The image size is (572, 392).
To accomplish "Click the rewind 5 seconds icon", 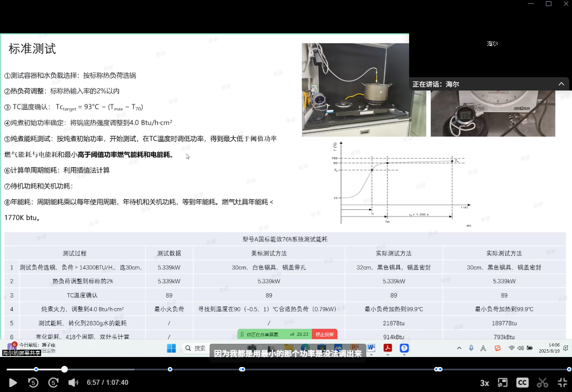I will point(32,383).
